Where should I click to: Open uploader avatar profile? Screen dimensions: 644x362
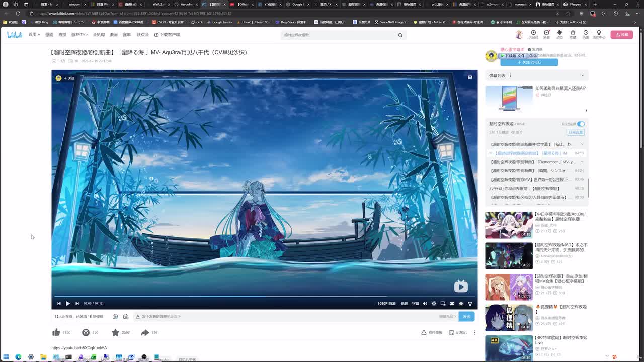491,56
